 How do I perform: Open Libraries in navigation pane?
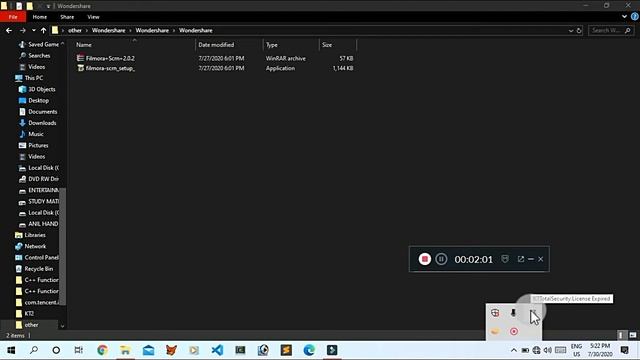click(30, 235)
